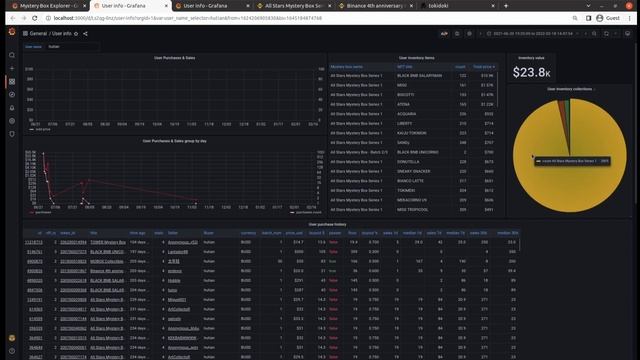
Task: Click the $23.8K inventory value
Action: tap(531, 73)
